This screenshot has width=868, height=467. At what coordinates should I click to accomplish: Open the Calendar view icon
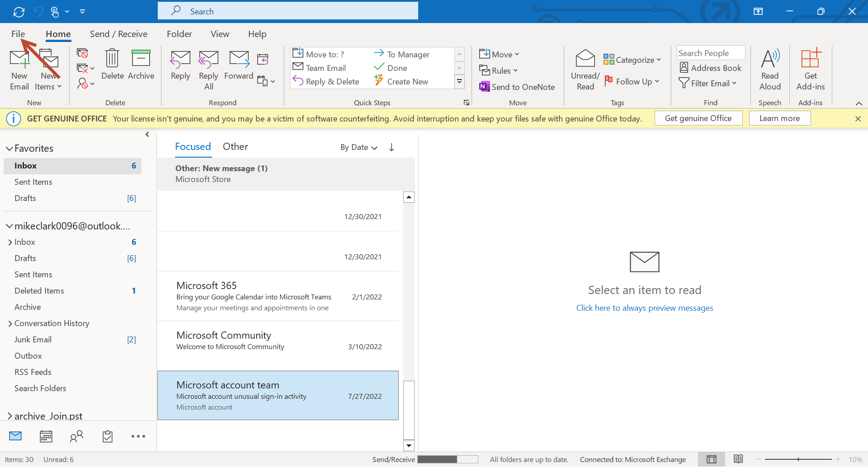[46, 436]
